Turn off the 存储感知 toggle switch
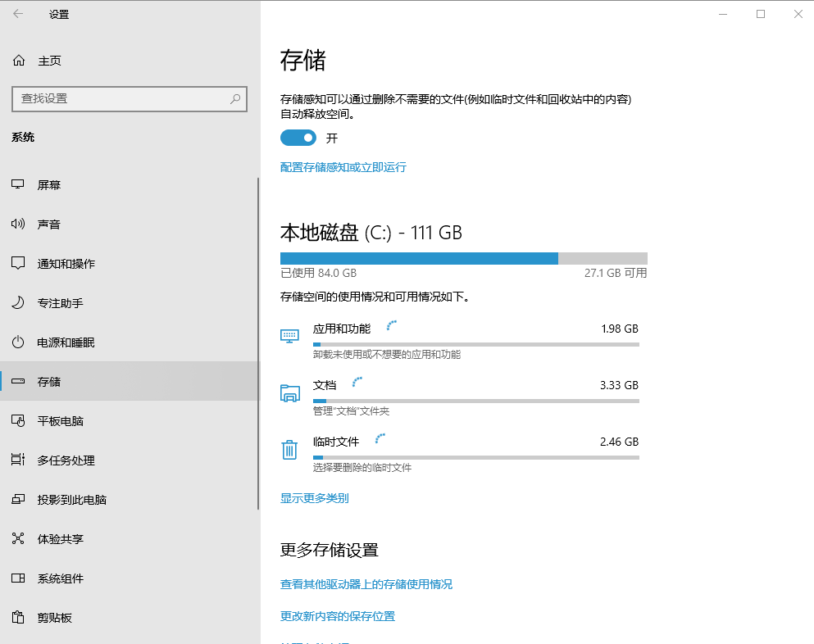This screenshot has width=814, height=644. coord(298,137)
